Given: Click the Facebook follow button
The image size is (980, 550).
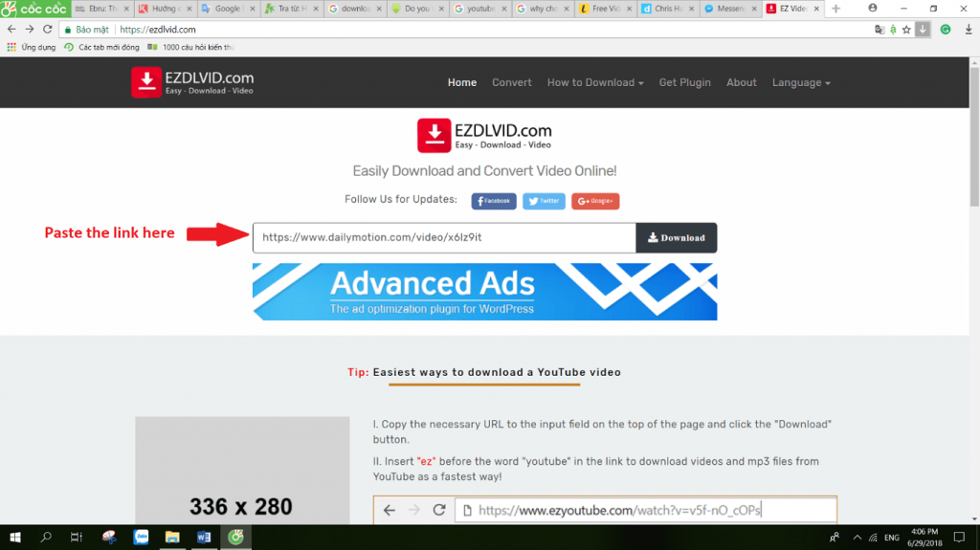Looking at the screenshot, I should pos(494,201).
